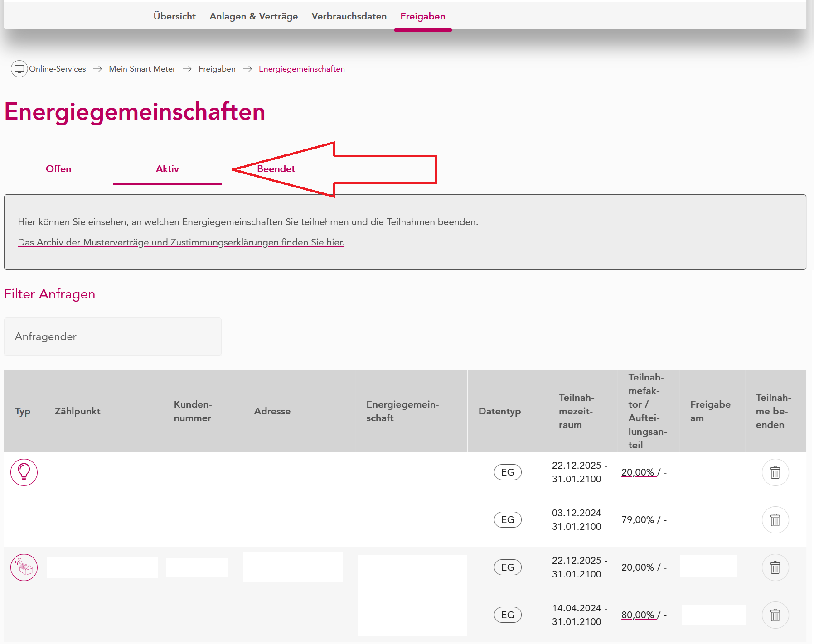This screenshot has height=644, width=814.
Task: Open the Musterverträge archive link
Action: (x=181, y=242)
